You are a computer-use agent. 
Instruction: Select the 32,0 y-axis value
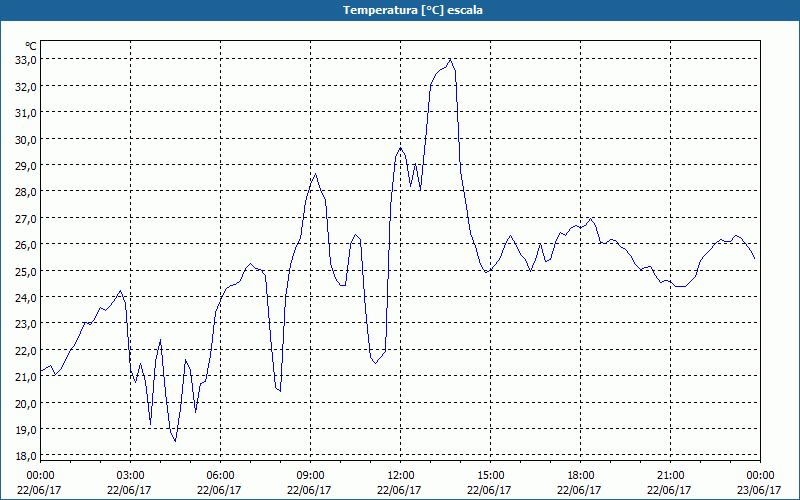27,86
